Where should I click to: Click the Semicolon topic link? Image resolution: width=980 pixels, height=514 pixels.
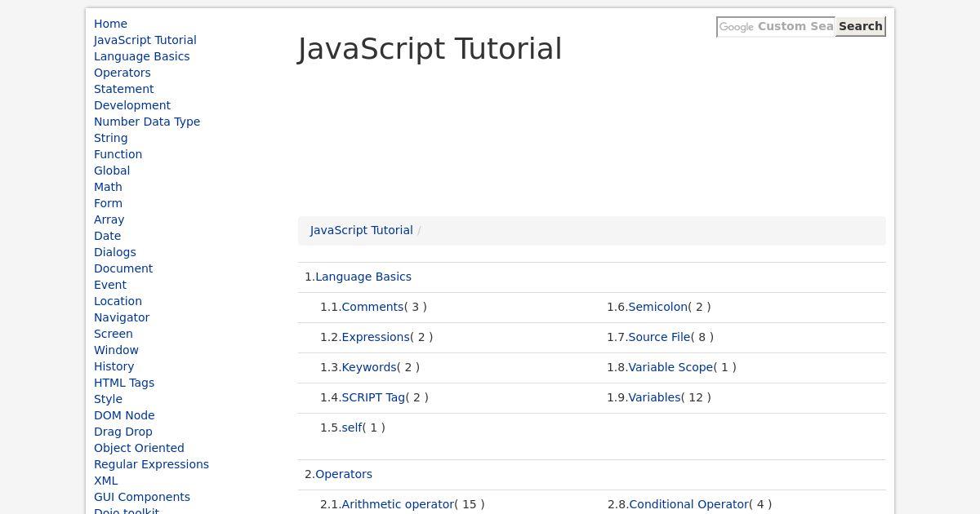coord(657,307)
